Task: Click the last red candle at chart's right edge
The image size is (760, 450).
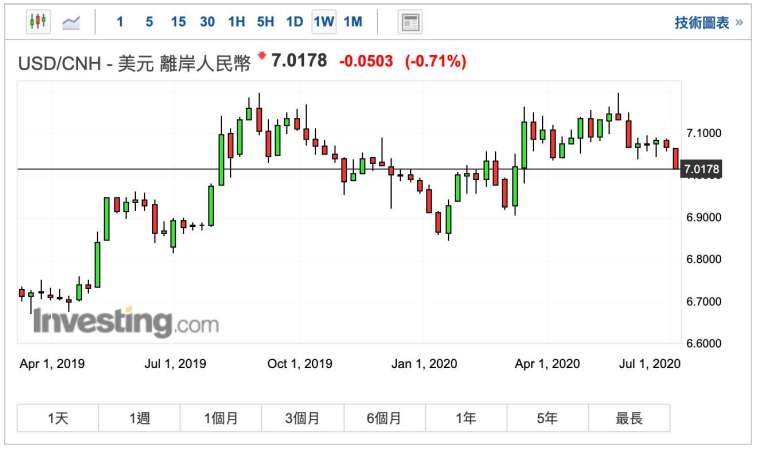Action: (x=676, y=159)
